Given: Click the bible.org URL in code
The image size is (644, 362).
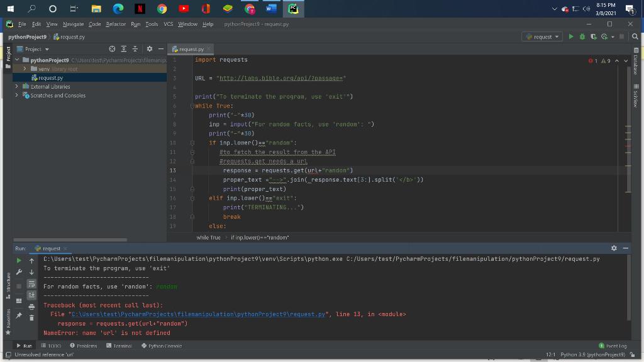Looking at the screenshot, I should click(281, 79).
